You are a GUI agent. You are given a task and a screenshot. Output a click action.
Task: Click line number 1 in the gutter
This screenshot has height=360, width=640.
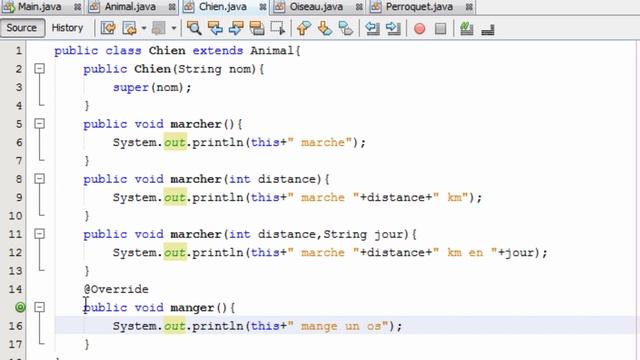click(19, 51)
